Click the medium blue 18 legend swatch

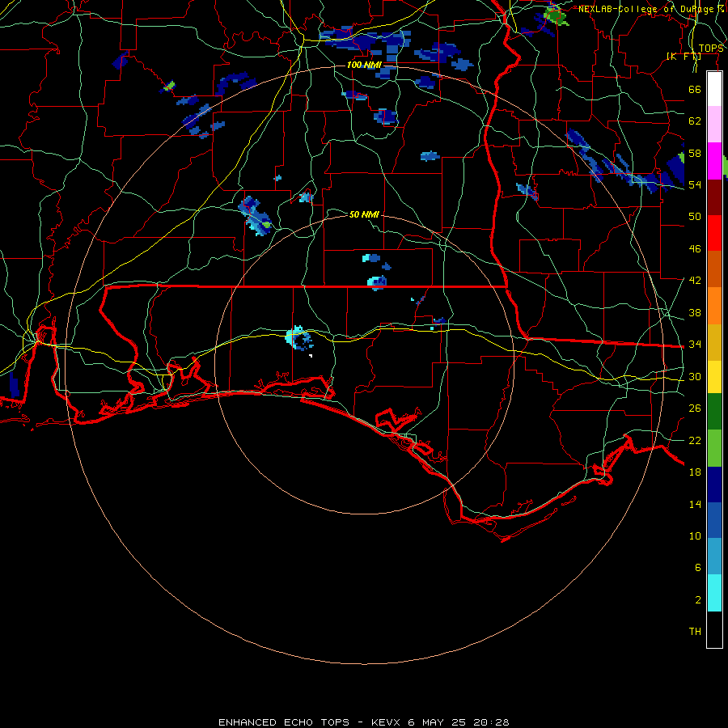click(x=714, y=520)
